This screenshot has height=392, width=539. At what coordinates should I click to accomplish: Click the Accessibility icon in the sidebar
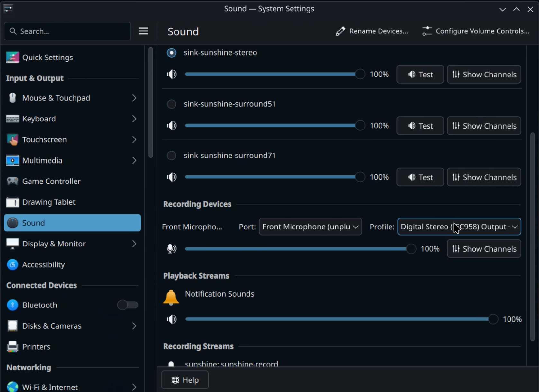(x=13, y=265)
